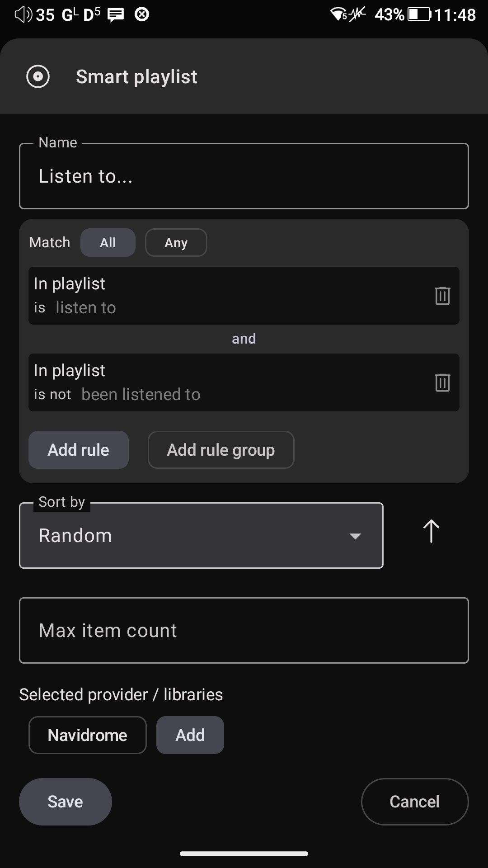Tap the Smart playlist target icon
The width and height of the screenshot is (488, 868).
click(x=38, y=76)
